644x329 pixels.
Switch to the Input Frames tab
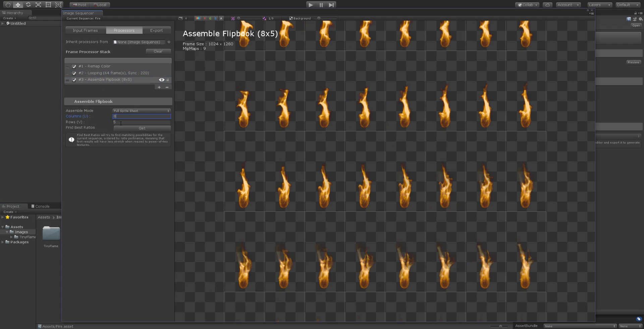click(85, 30)
